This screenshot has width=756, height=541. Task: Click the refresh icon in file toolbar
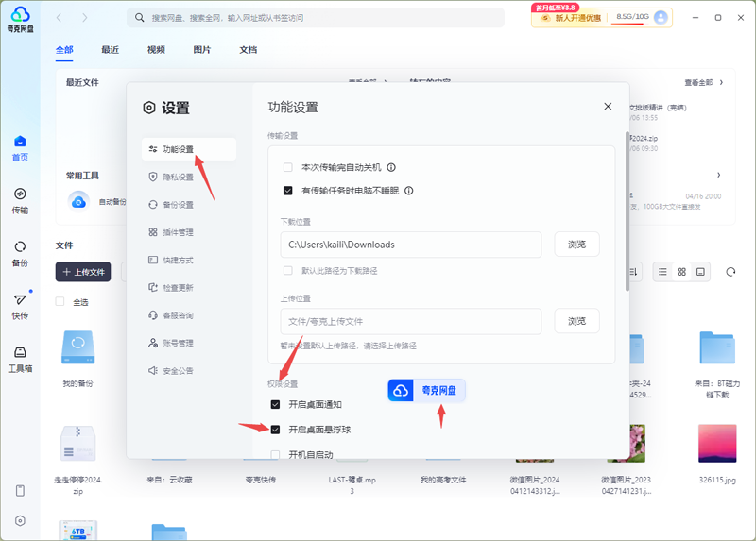[x=730, y=272]
